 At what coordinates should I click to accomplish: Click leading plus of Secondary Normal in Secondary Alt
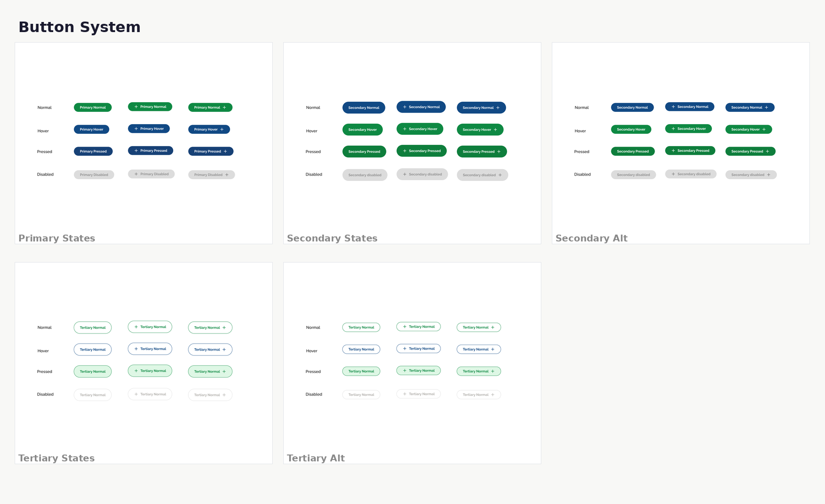pyautogui.click(x=673, y=107)
